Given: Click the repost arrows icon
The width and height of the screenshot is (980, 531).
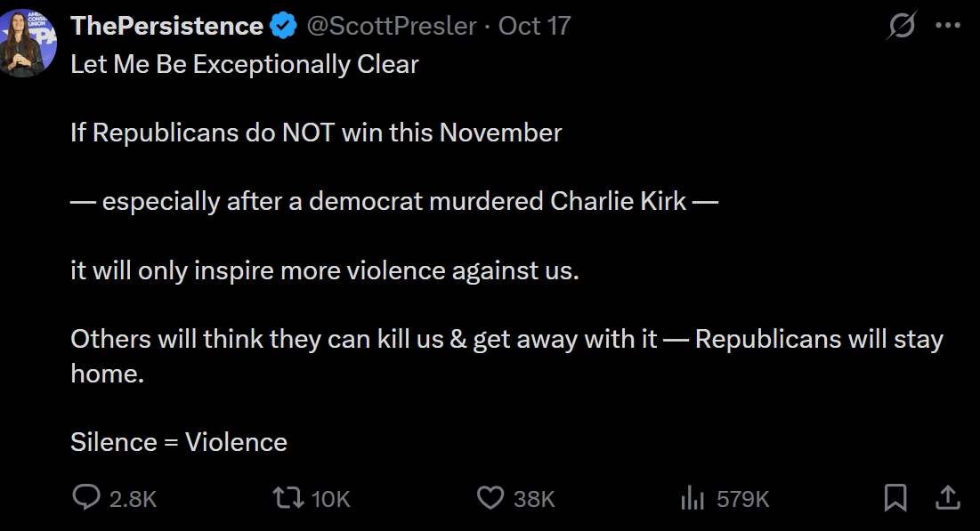Looking at the screenshot, I should [x=288, y=497].
